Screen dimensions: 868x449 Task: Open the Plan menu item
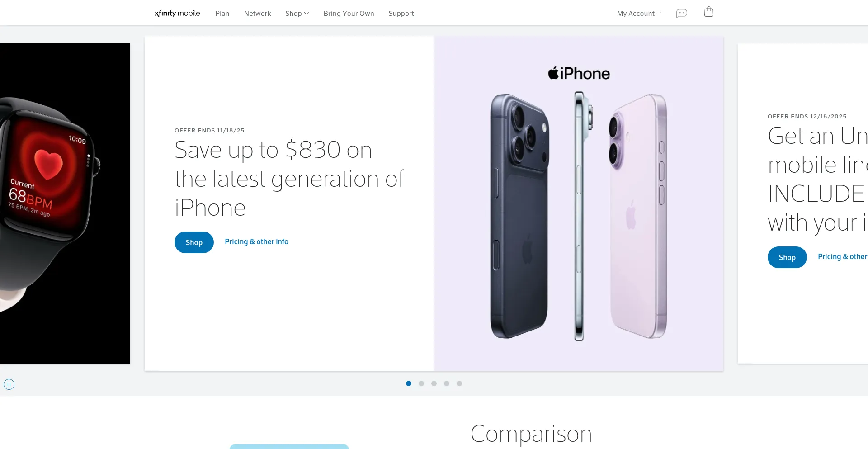pos(222,14)
